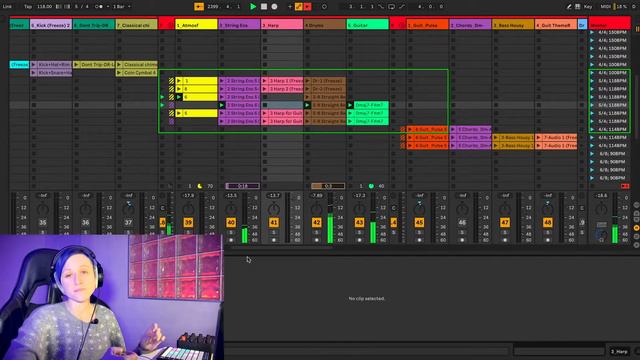
Task: Toggle MIDI arrangement overdub plus icon
Action: [290, 7]
